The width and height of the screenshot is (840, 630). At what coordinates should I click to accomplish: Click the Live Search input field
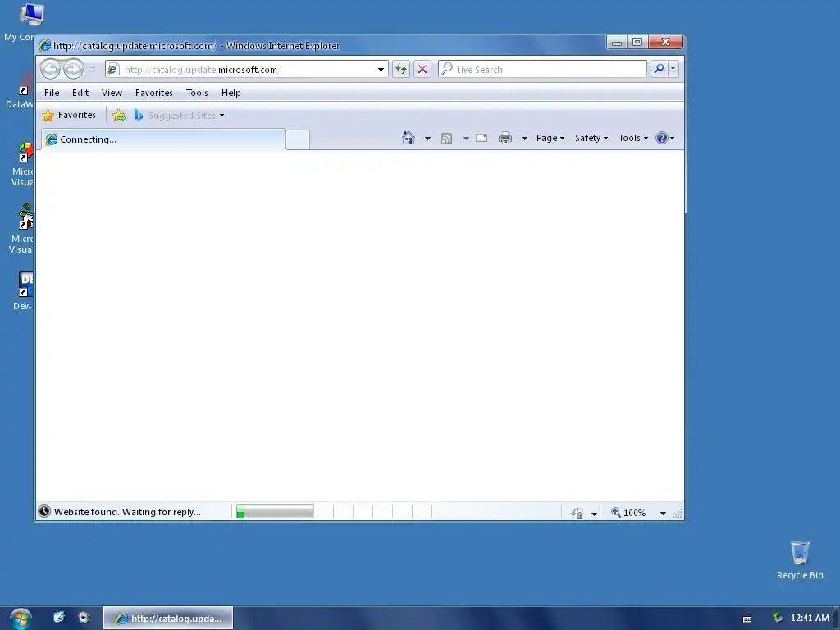tap(542, 70)
